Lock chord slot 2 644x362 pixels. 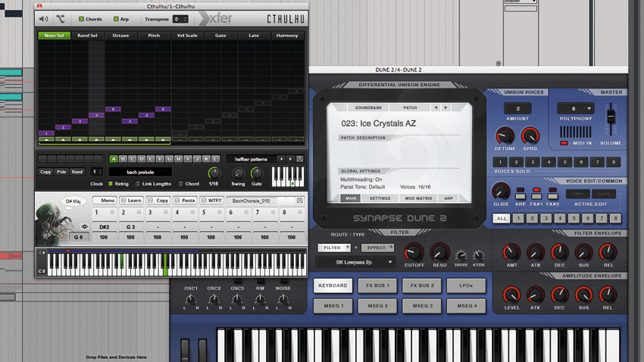coord(139,212)
